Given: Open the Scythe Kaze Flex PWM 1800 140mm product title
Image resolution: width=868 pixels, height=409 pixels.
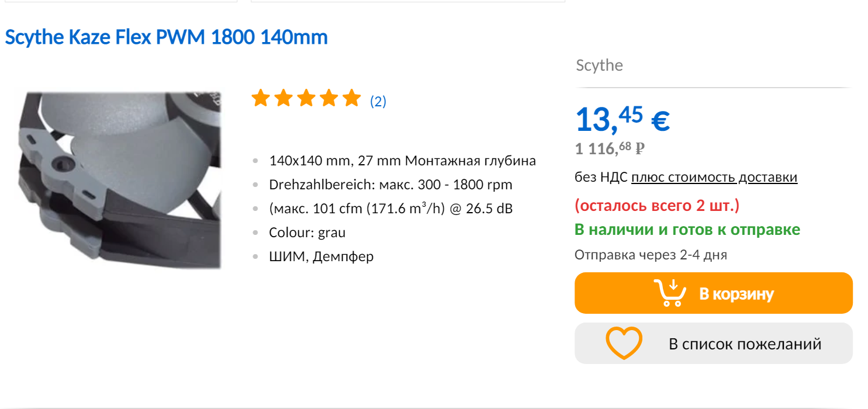Looking at the screenshot, I should [166, 37].
